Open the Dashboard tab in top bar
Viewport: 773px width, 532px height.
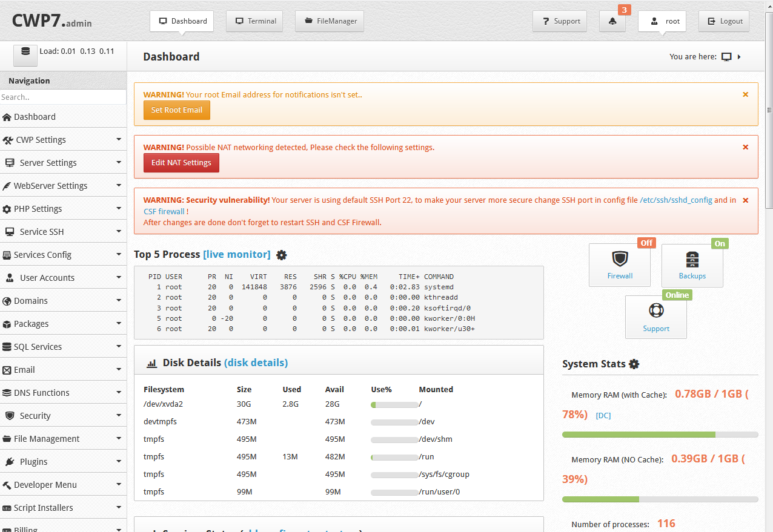(x=182, y=21)
